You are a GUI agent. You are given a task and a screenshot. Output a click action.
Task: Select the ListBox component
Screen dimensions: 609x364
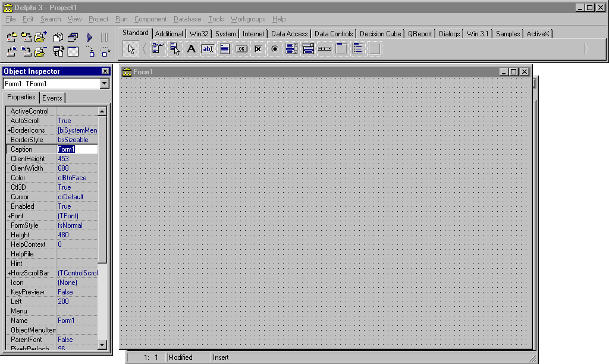tap(291, 49)
